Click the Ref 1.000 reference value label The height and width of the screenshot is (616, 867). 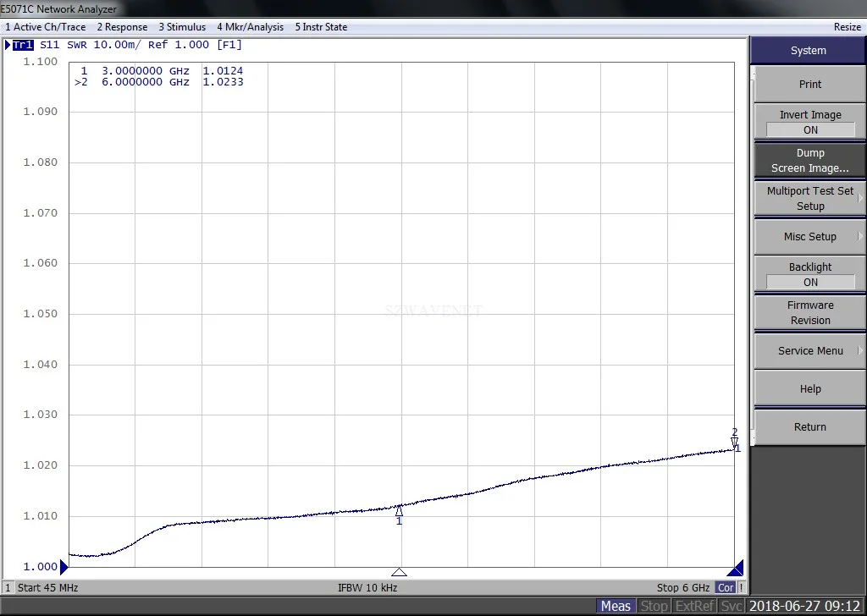[179, 46]
